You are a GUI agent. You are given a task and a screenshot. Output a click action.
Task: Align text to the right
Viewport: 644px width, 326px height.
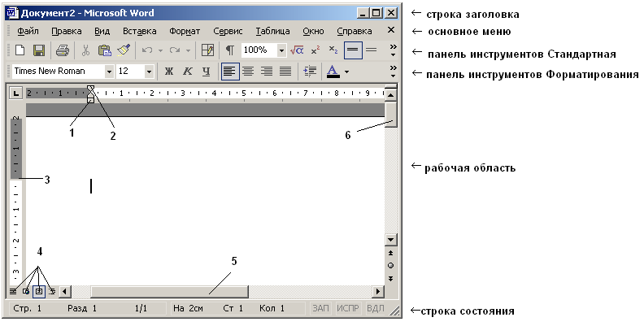[x=267, y=72]
